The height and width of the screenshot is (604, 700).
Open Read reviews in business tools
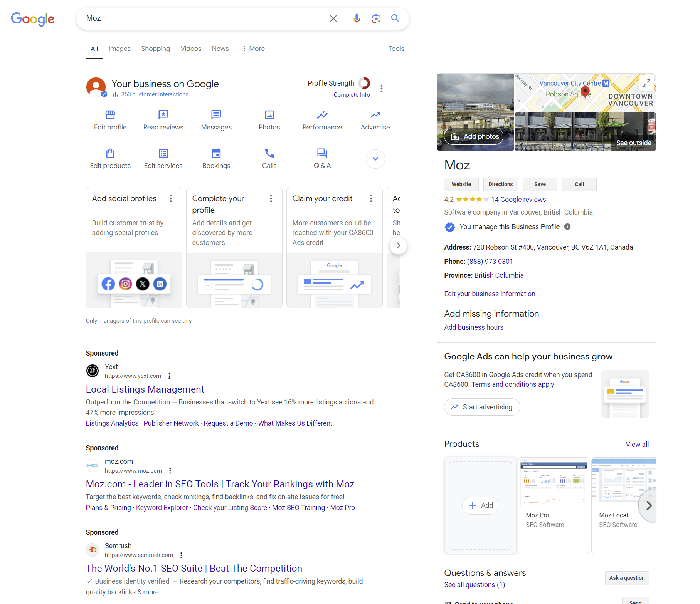[x=163, y=115]
